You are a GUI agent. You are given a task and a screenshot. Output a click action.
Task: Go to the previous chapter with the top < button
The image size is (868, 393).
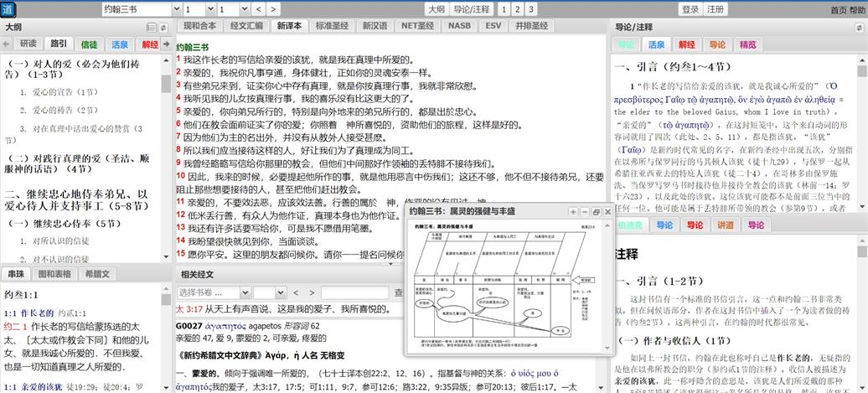[x=259, y=9]
